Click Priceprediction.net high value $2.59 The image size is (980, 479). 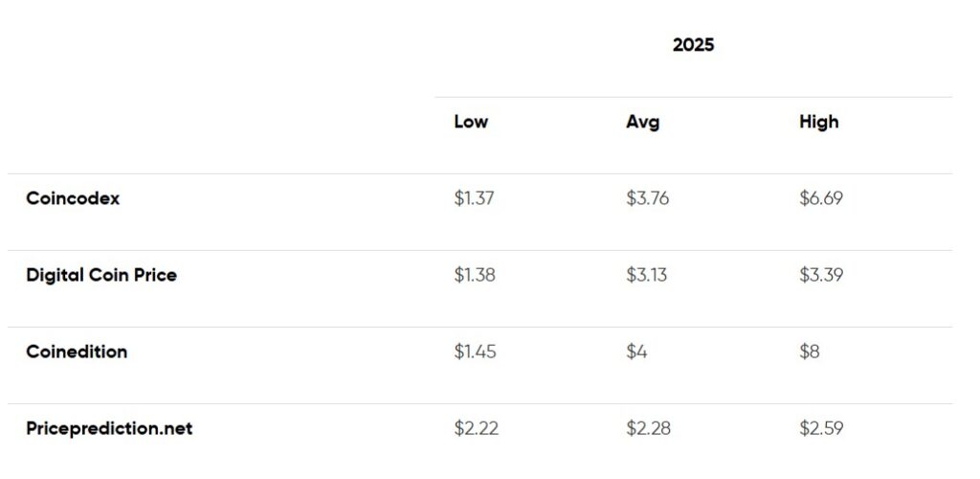pos(821,428)
